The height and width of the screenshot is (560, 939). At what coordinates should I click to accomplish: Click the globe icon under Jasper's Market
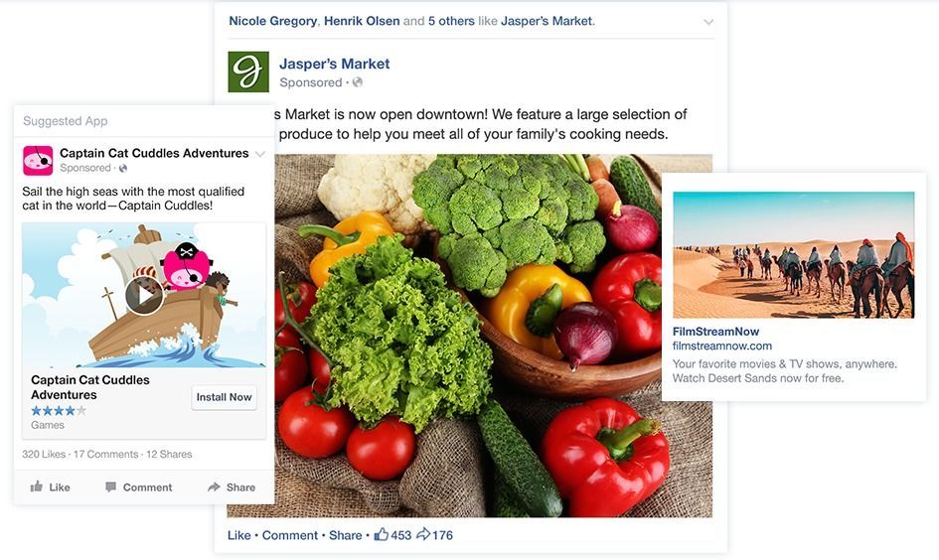pos(358,82)
